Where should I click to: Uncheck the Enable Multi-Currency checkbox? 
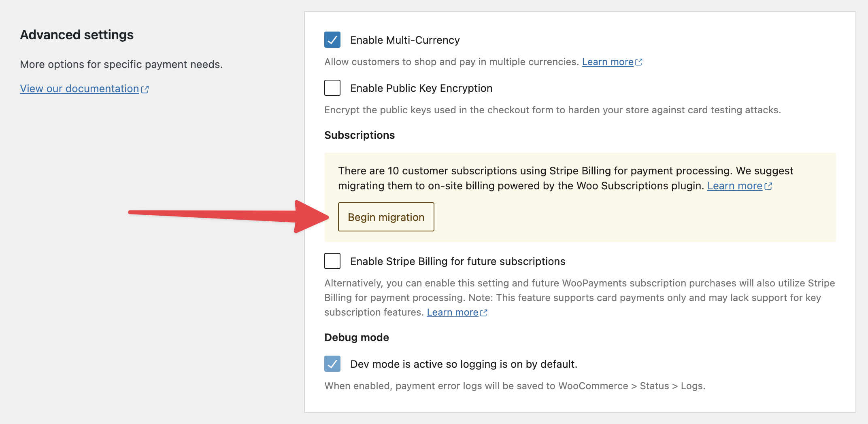tap(332, 40)
